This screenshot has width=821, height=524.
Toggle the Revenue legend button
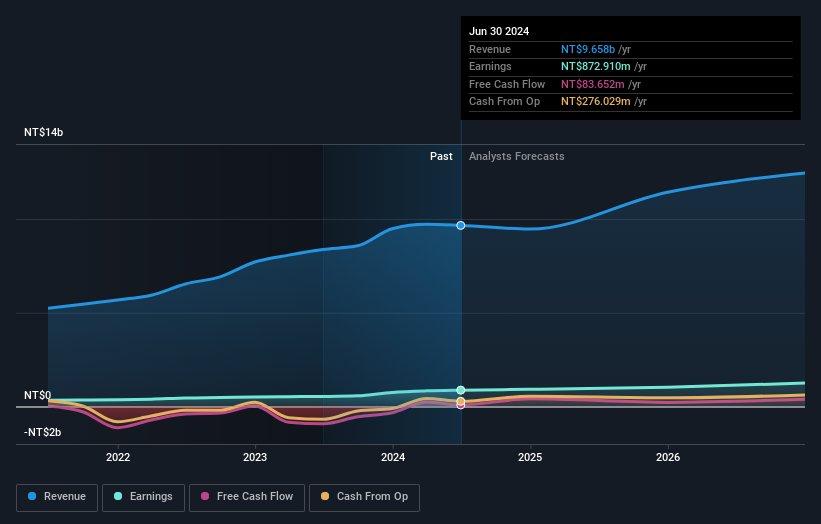[x=57, y=497]
